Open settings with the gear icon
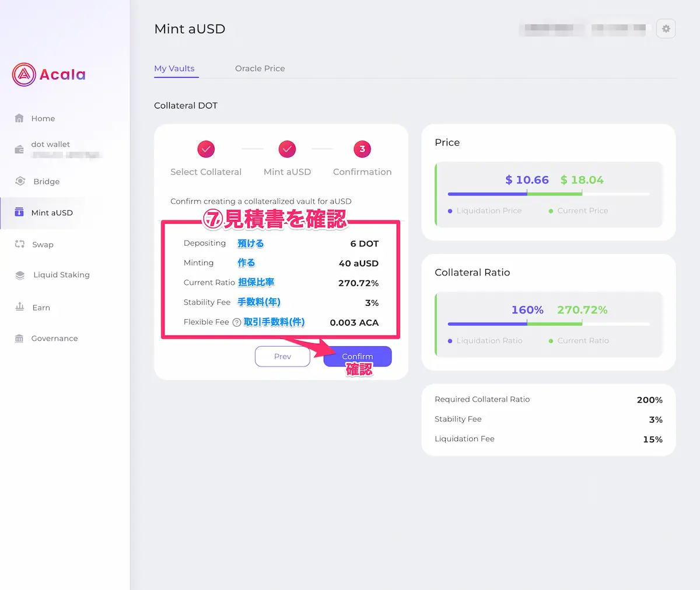Image resolution: width=700 pixels, height=590 pixels. (666, 29)
